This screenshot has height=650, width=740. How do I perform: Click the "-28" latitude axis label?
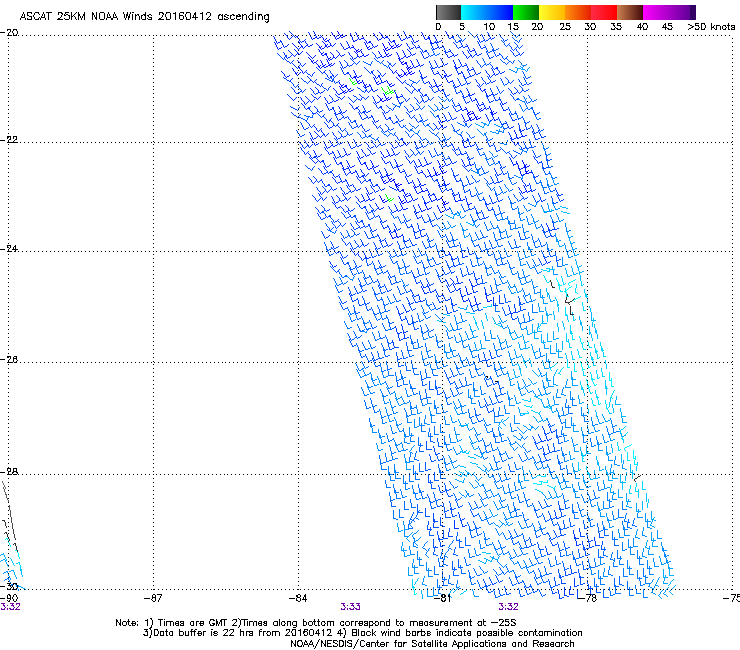tap(9, 472)
